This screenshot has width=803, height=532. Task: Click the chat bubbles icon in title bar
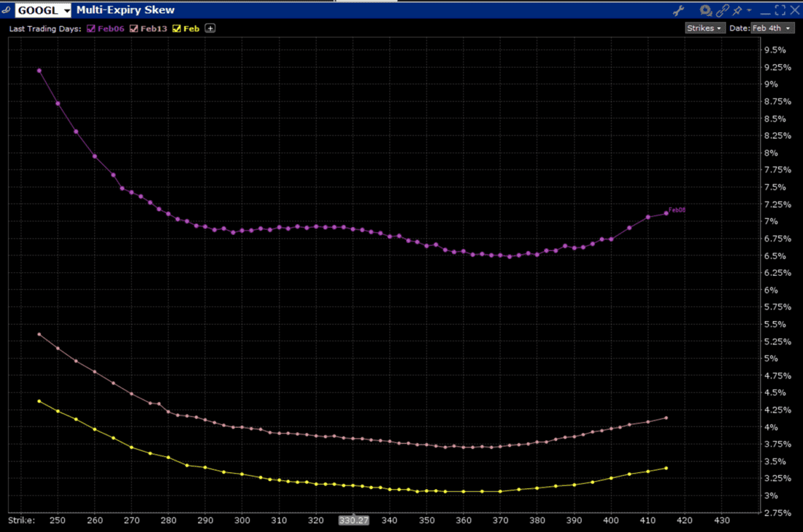coord(706,10)
